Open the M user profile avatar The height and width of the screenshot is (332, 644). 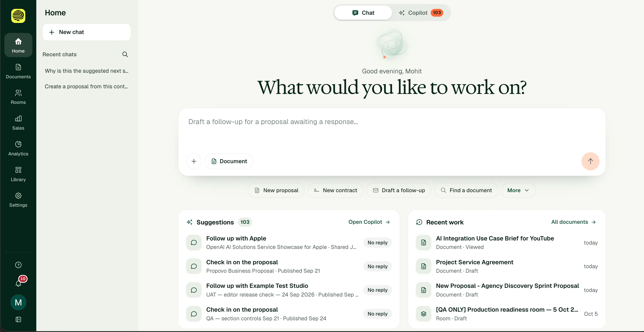18,302
